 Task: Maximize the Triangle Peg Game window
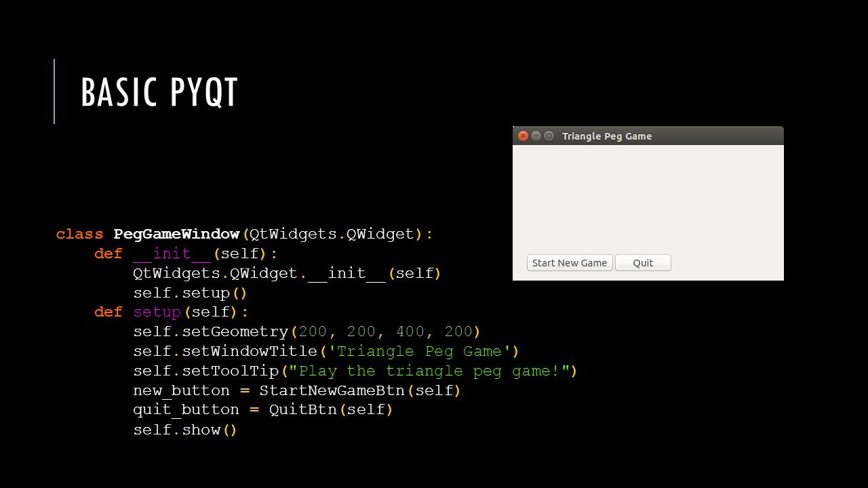point(549,136)
